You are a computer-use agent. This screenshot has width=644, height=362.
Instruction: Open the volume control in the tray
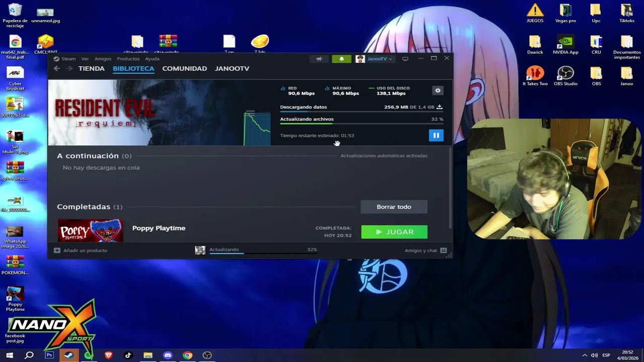coord(594,355)
